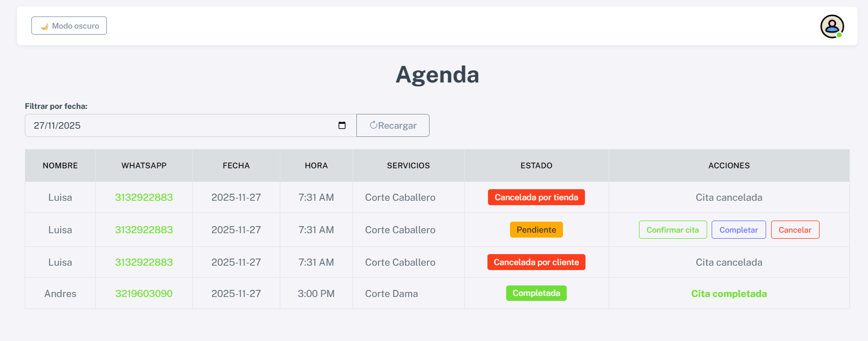Click the Agenda page heading
Image resolution: width=868 pixels, height=341 pixels.
pyautogui.click(x=437, y=75)
